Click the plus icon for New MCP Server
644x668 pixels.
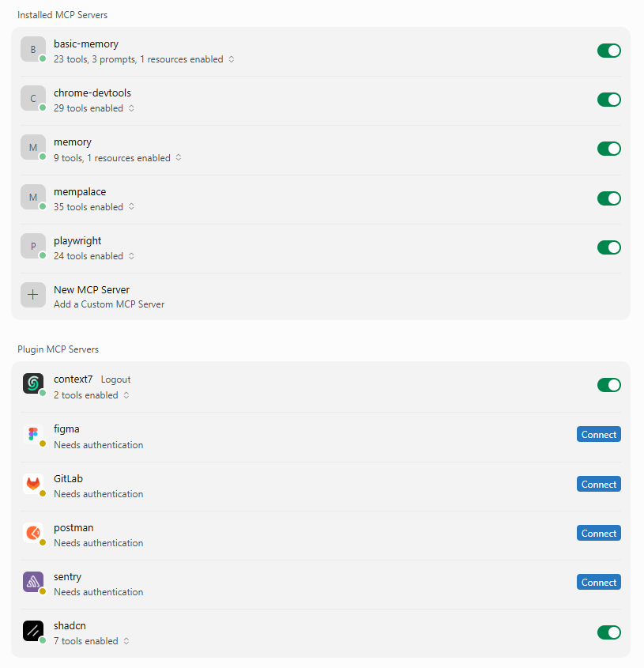pos(33,295)
